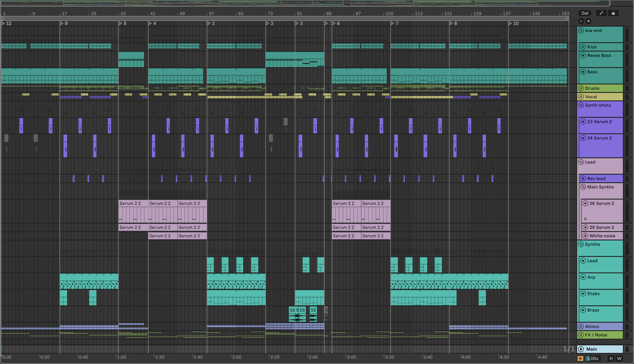
Task: Collapse the Synth shots group track
Action: (x=581, y=105)
